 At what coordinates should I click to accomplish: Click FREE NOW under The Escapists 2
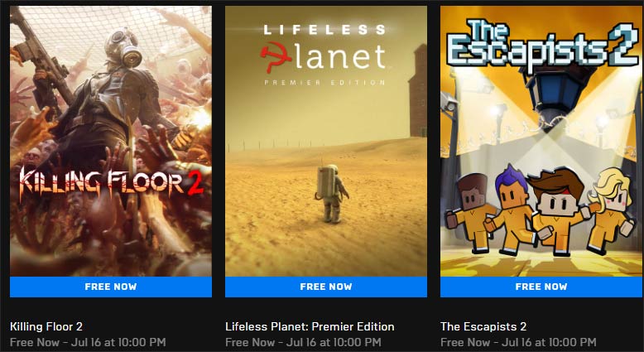point(541,287)
